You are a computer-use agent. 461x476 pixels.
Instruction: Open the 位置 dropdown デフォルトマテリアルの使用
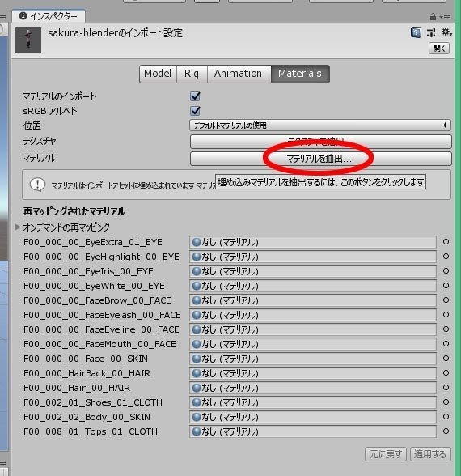(320, 125)
